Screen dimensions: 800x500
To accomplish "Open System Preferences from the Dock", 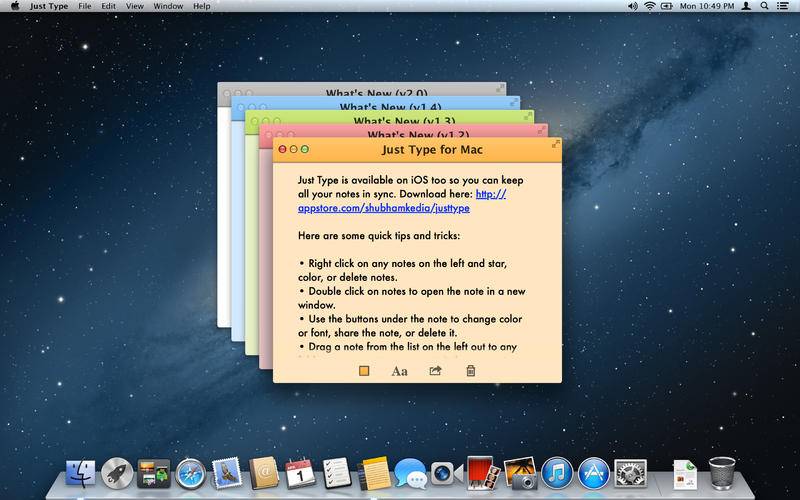I will [x=630, y=473].
